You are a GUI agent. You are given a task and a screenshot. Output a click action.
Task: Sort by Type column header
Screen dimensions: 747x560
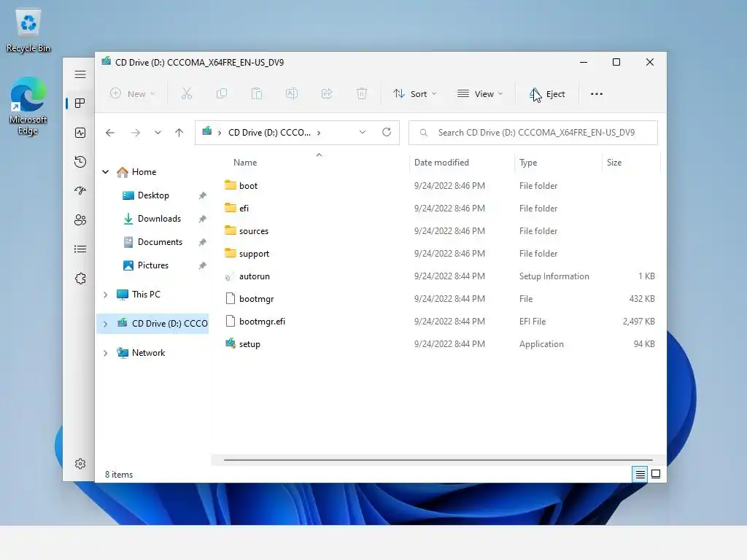coord(528,163)
